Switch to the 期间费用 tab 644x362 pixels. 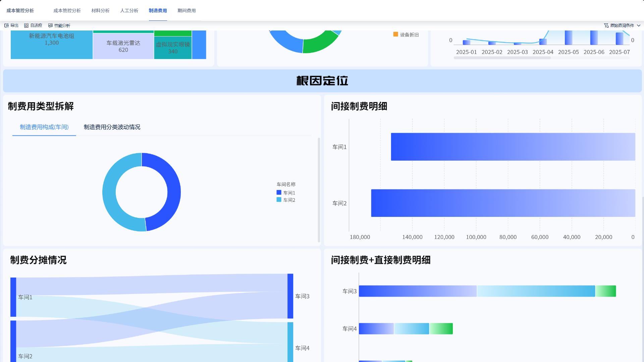(x=186, y=10)
